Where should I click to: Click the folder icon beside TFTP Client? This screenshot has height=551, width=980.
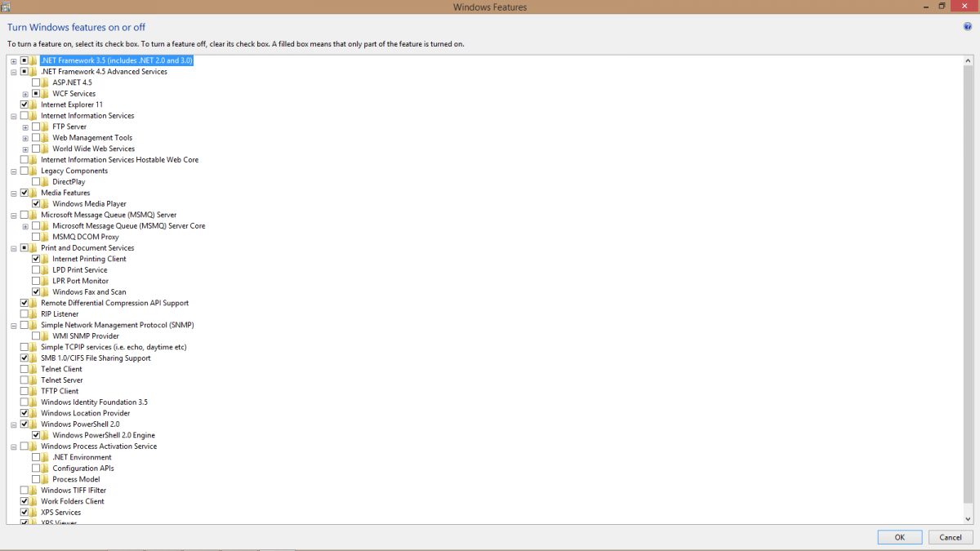[x=34, y=391]
